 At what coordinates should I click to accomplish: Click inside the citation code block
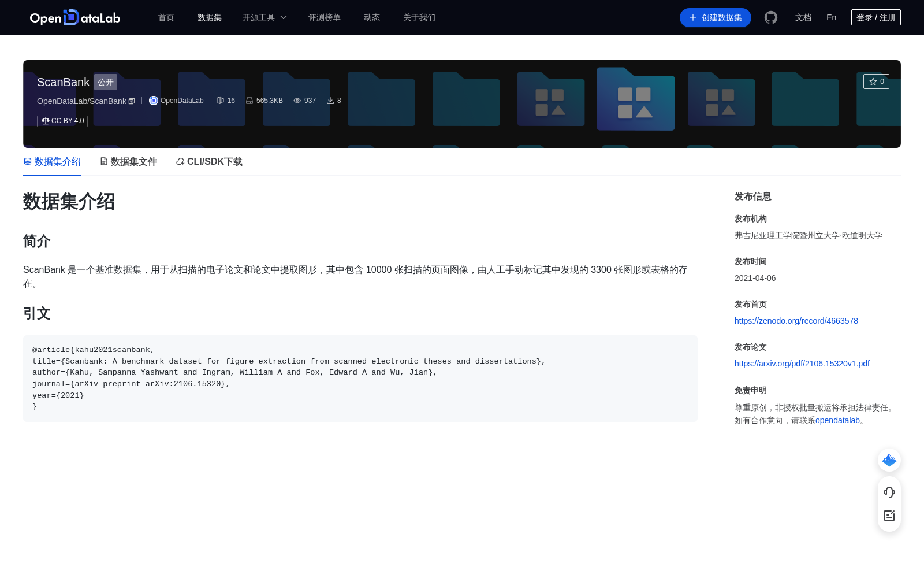pos(360,379)
